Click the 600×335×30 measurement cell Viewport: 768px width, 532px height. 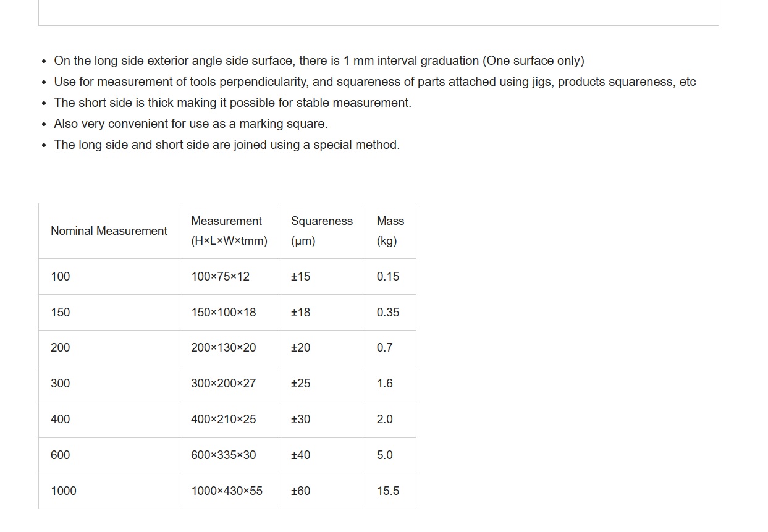(229, 455)
